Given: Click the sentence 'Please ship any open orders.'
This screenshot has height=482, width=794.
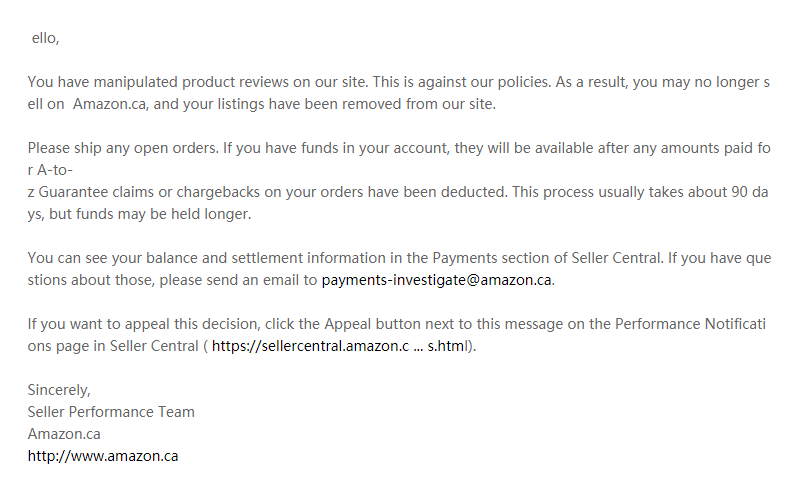Looking at the screenshot, I should tap(123, 148).
